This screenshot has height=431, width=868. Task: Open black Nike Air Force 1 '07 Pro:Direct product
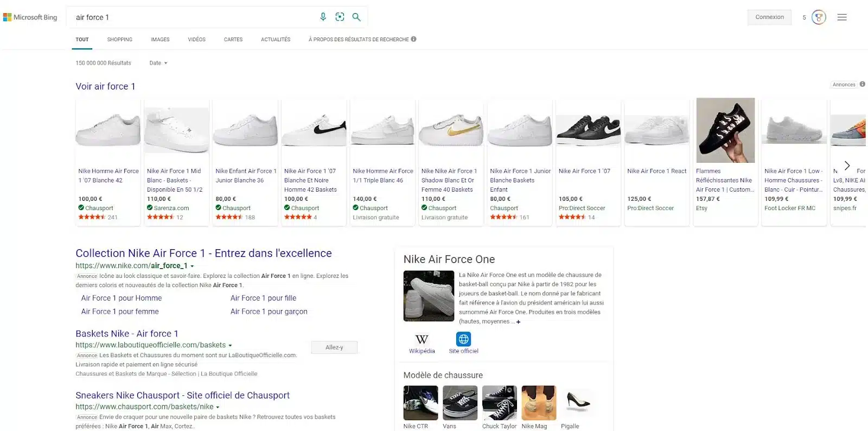(x=588, y=162)
